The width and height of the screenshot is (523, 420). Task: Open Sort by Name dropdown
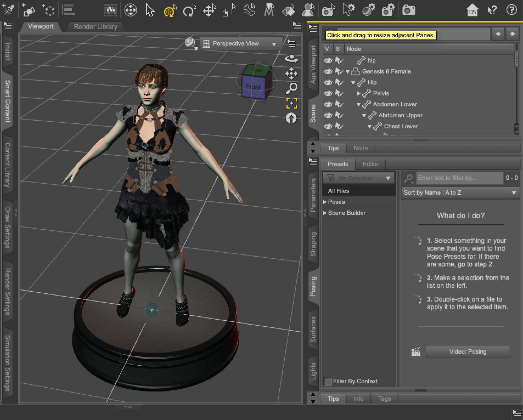pyautogui.click(x=460, y=193)
